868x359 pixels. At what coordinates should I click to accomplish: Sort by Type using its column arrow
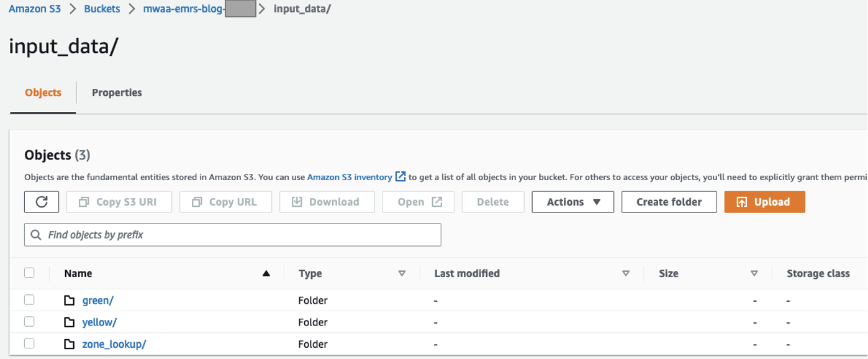[x=402, y=273]
